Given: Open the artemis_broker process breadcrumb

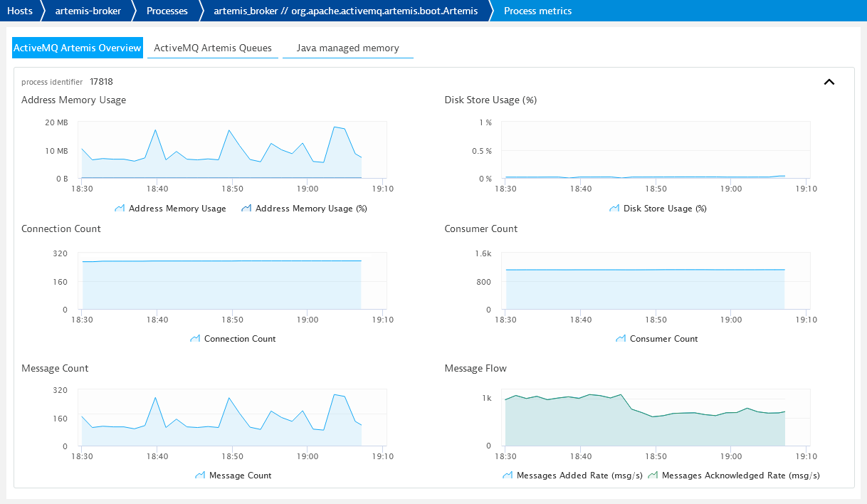Looking at the screenshot, I should [x=347, y=11].
